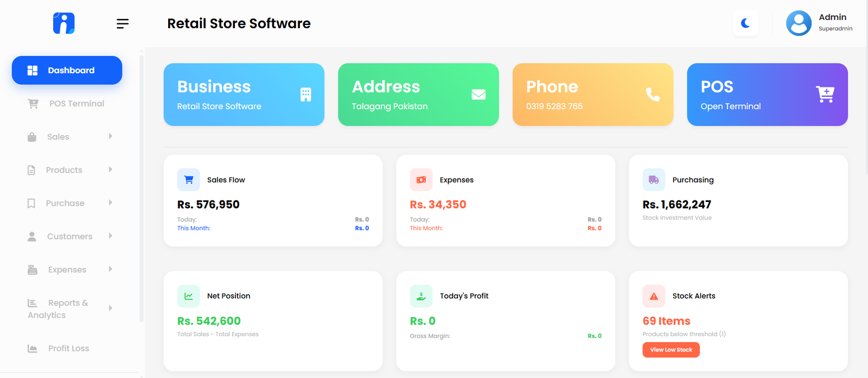Open the POS Open Terminal card
The height and width of the screenshot is (378, 868).
click(767, 94)
